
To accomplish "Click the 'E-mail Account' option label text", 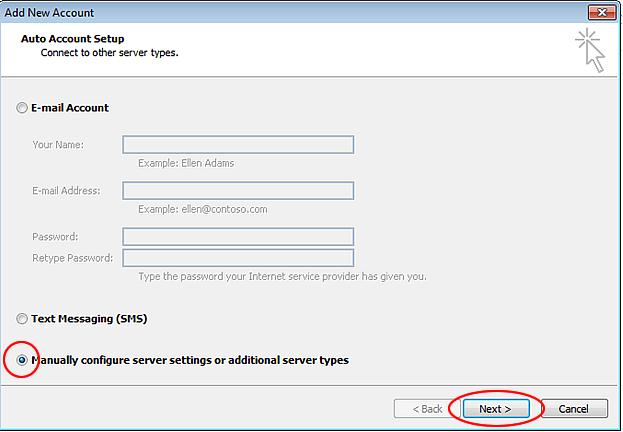I will point(70,108).
